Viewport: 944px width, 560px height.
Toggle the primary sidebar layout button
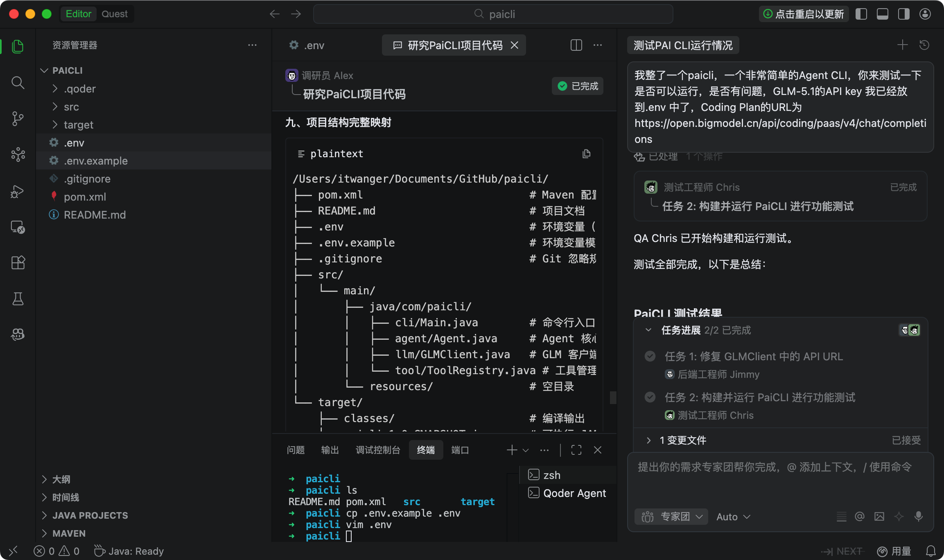tap(861, 14)
